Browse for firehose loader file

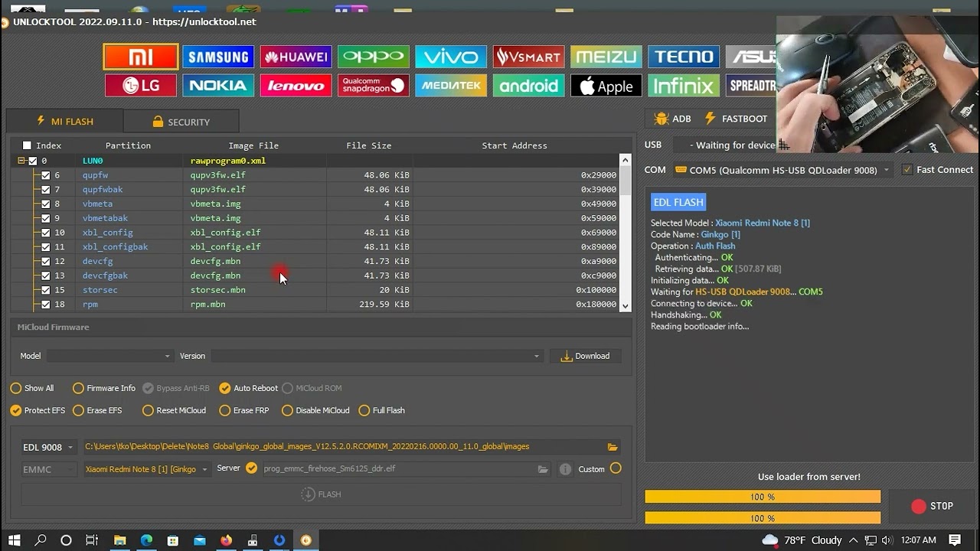(543, 469)
